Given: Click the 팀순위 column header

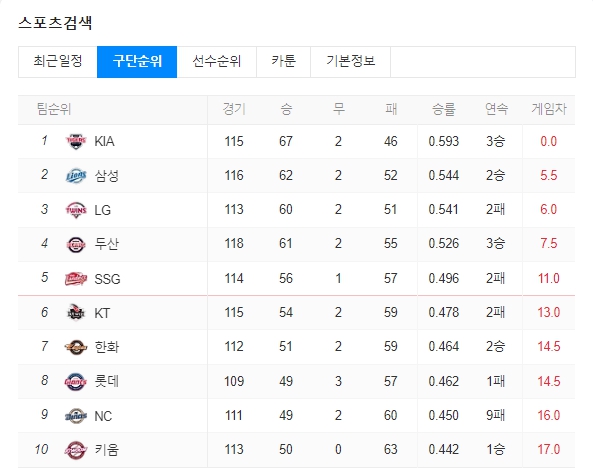Looking at the screenshot, I should tap(54, 109).
